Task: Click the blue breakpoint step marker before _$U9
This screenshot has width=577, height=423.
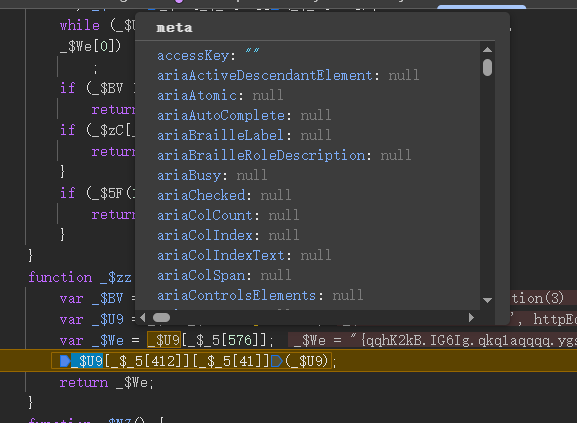Action: point(65,361)
